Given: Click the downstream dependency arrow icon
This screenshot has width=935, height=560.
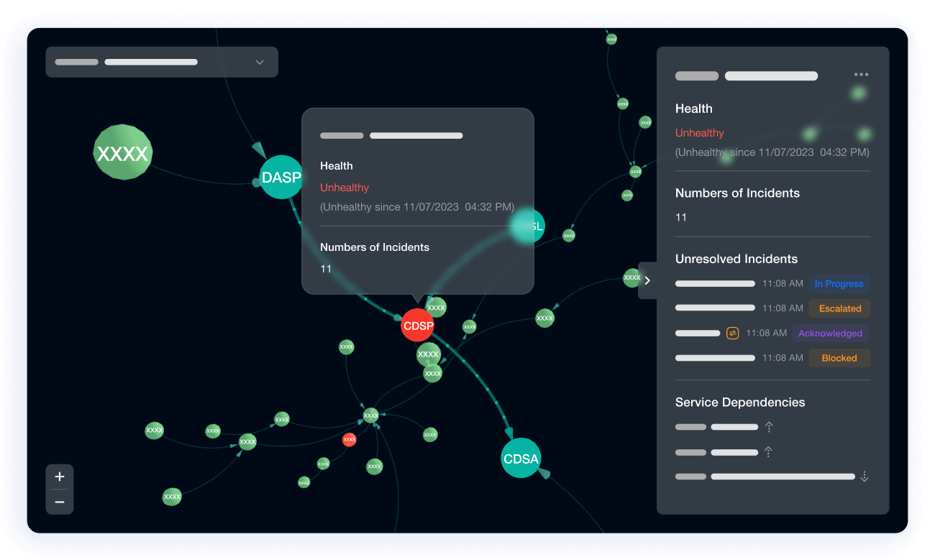Looking at the screenshot, I should (x=865, y=477).
